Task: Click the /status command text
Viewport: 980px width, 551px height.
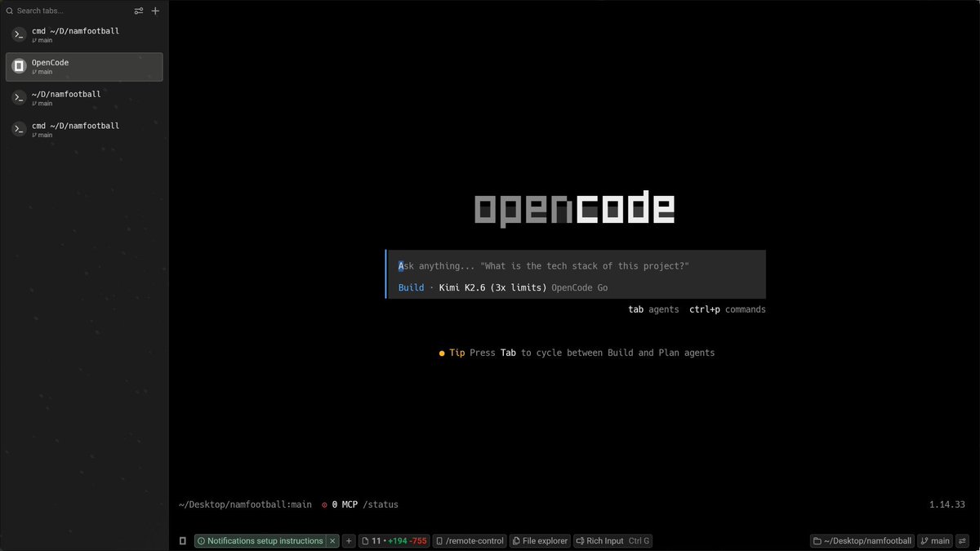Action: pyautogui.click(x=381, y=504)
